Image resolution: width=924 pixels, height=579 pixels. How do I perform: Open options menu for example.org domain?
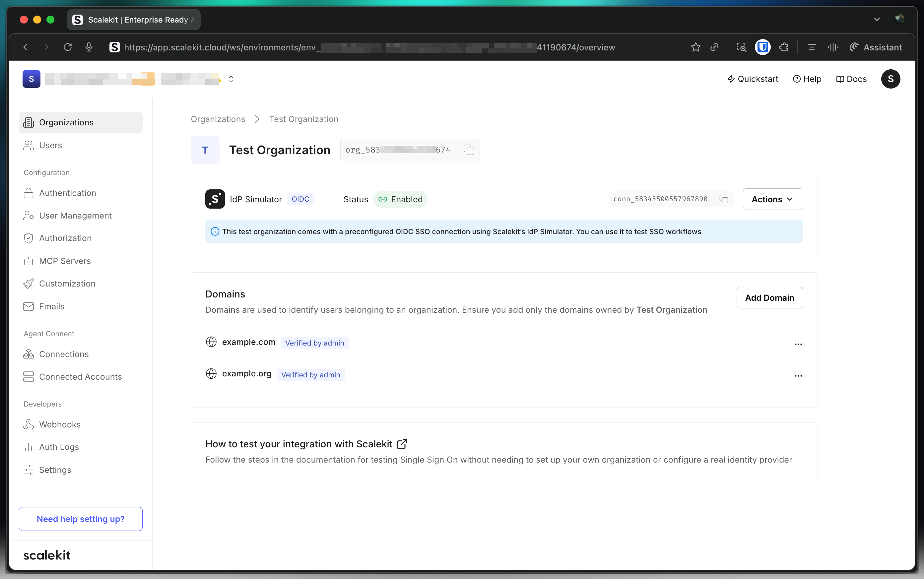[x=798, y=376]
